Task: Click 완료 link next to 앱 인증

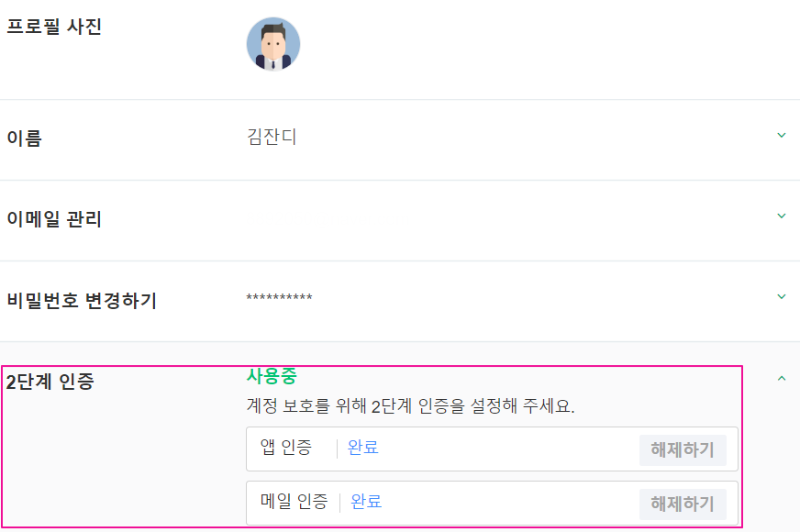Action: point(363,448)
